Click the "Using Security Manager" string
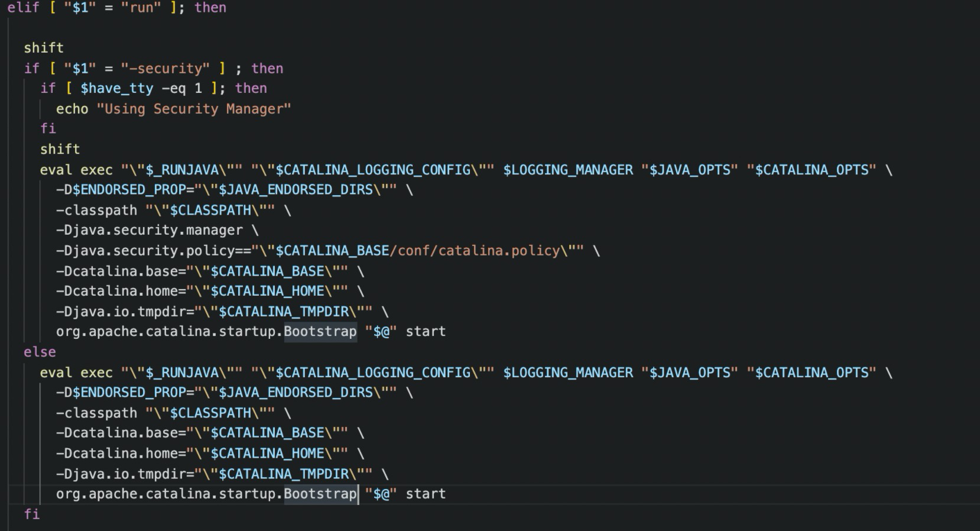The image size is (980, 531). 194,109
